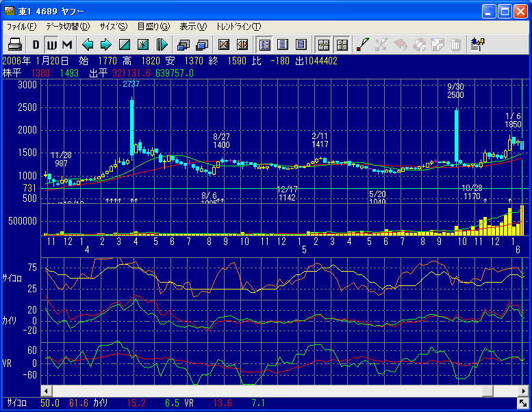532x412 pixels.
Task: Click the サイコロ indicator label on left axis
Action: tap(12, 279)
